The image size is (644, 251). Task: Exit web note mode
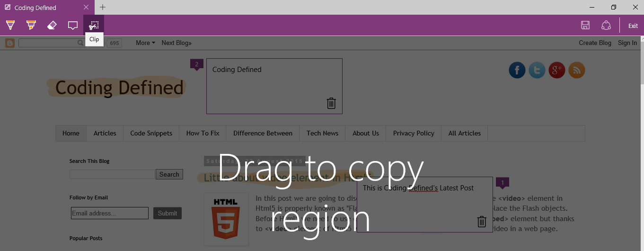[633, 26]
